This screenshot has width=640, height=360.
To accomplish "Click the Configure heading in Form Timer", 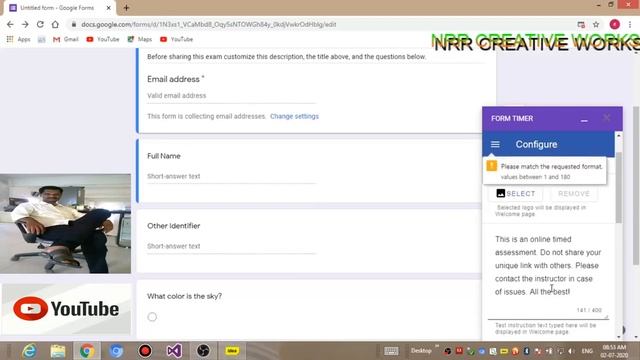I will [536, 144].
